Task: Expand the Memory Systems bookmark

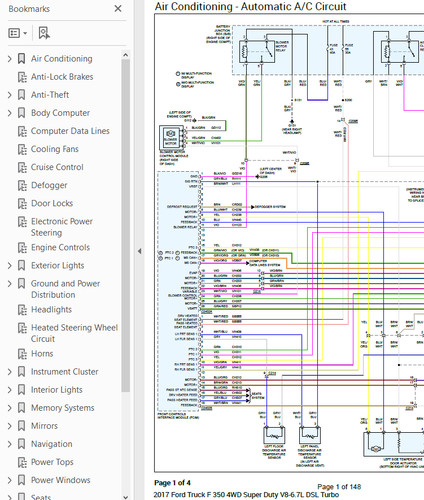Action: tap(10, 408)
